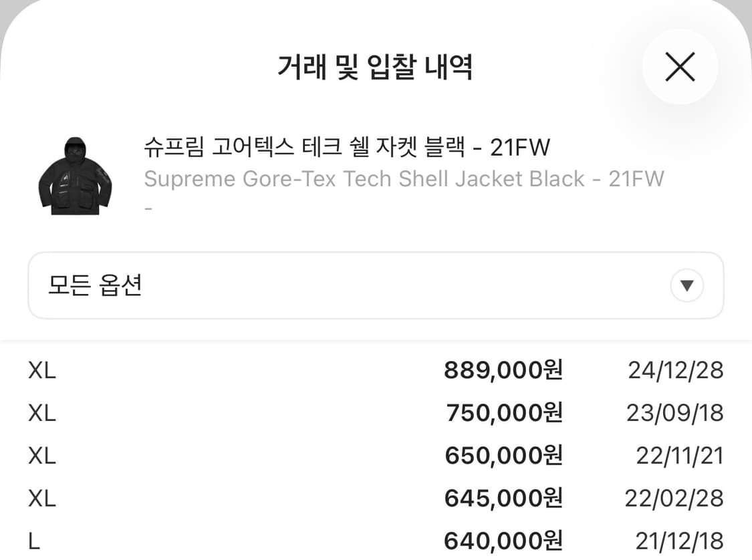Click the size L transaction row
This screenshot has width=752, height=560.
point(376,539)
